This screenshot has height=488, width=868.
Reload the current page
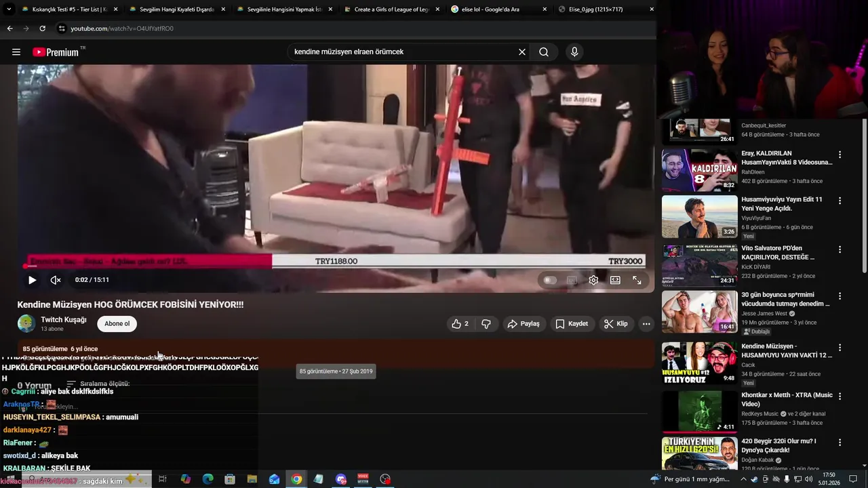tap(42, 28)
